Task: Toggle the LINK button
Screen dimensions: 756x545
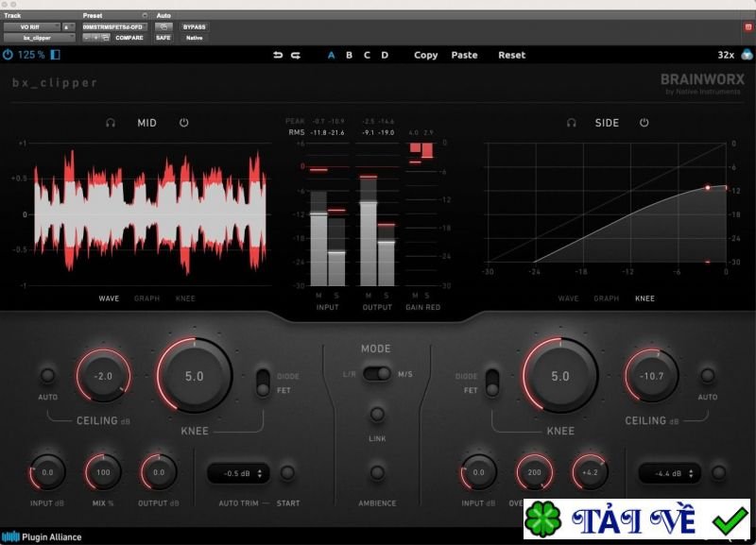Action: pos(377,414)
